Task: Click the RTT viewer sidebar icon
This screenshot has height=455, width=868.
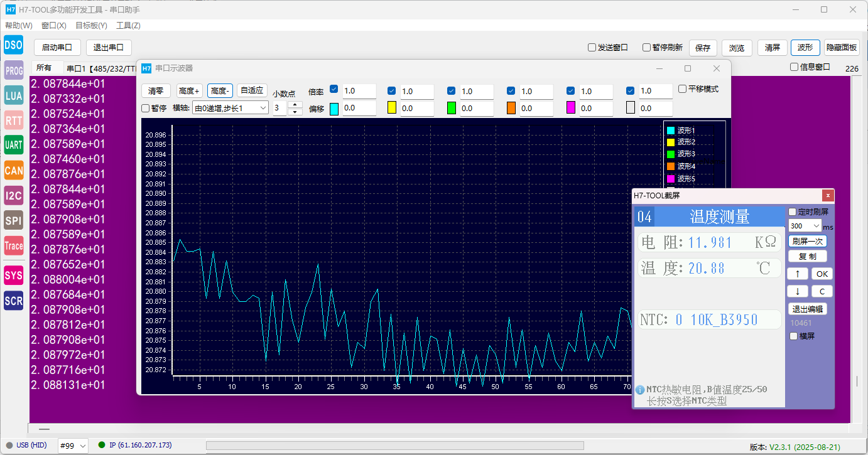Action: pyautogui.click(x=13, y=120)
